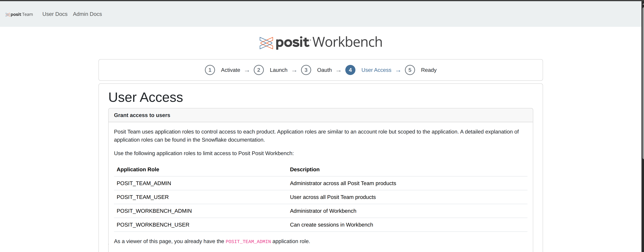
Task: Select step 1 circle for Activate
Action: pyautogui.click(x=210, y=70)
